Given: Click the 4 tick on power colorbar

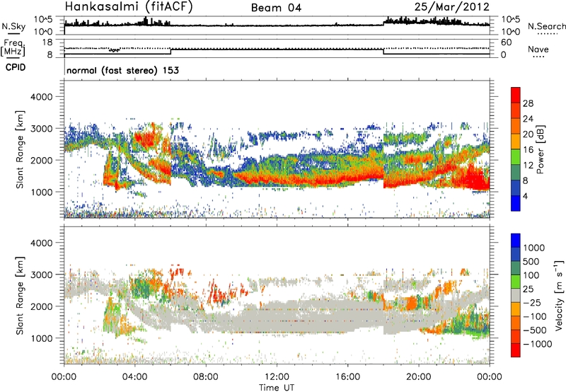Looking at the screenshot, I should (x=525, y=196).
